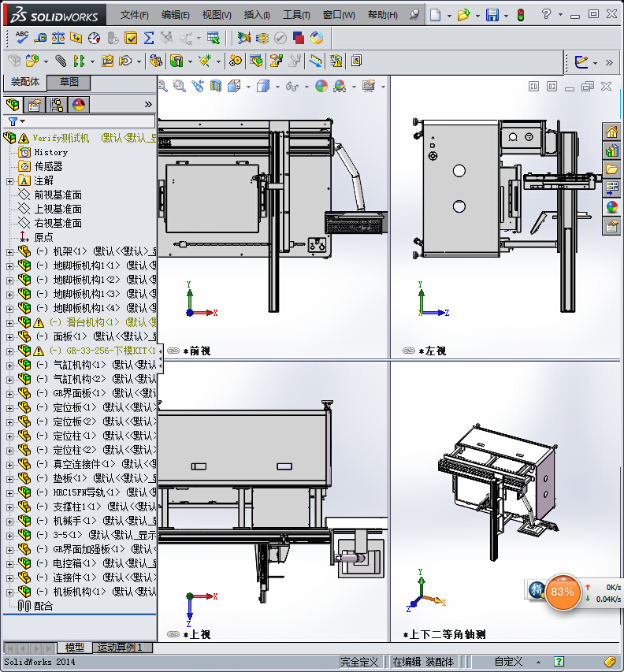Screen dimensions: 624x672
Task: Select the Measure tool icon
Action: [40, 38]
